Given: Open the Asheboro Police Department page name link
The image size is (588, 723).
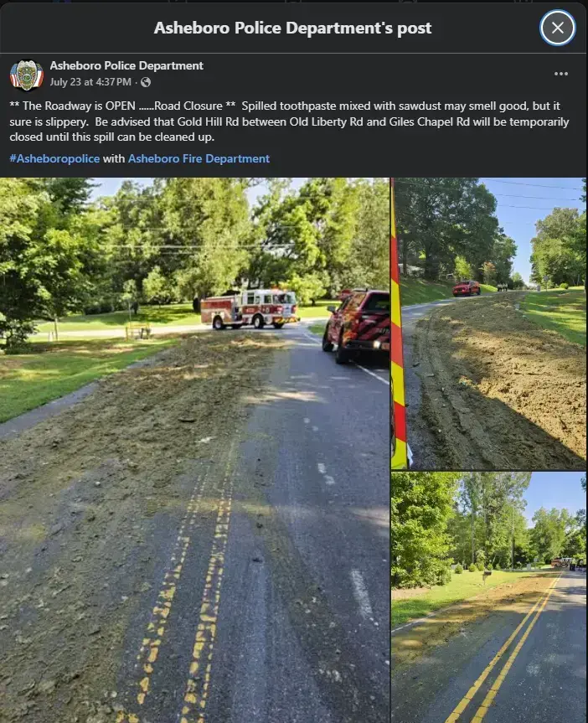Looking at the screenshot, I should click(x=126, y=65).
